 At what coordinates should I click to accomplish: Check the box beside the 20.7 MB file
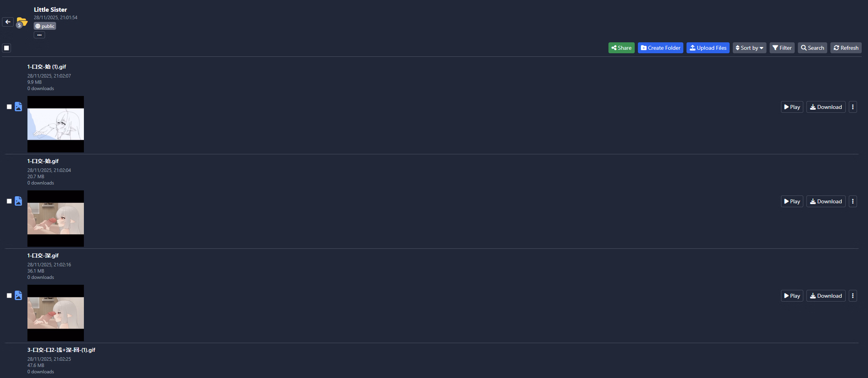click(9, 201)
